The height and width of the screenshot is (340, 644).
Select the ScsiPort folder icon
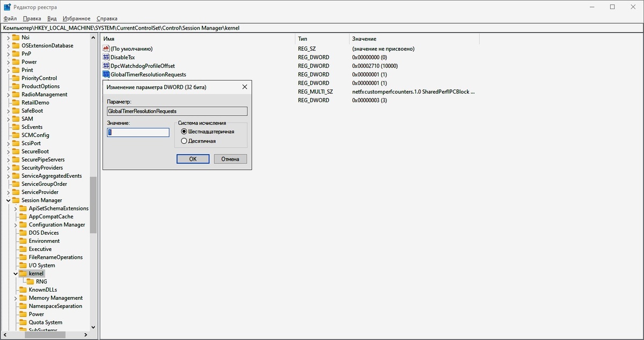(16, 143)
